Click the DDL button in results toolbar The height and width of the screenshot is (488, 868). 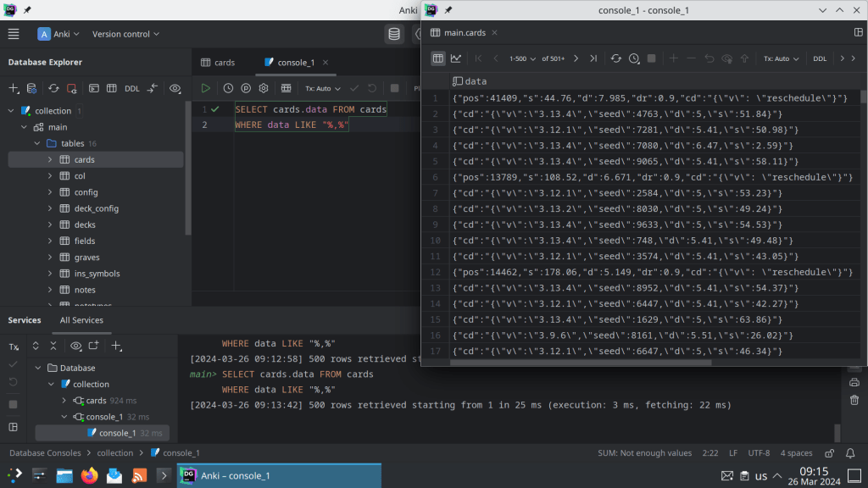[820, 58]
